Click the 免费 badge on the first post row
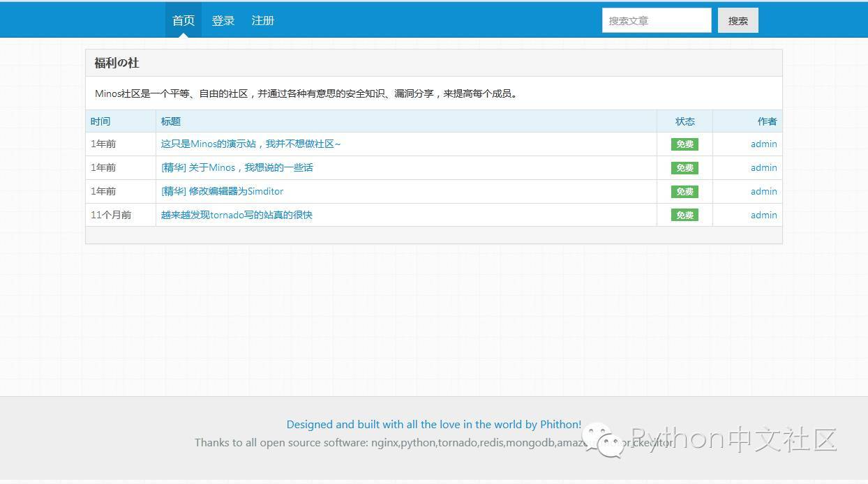The image size is (868, 484). pos(684,144)
